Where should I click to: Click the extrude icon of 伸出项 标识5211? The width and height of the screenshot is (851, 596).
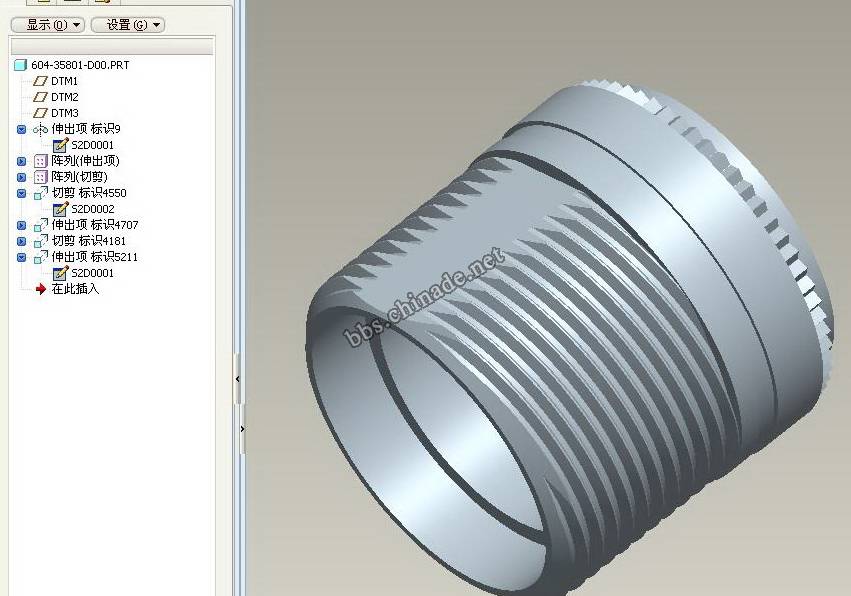pyautogui.click(x=40, y=257)
